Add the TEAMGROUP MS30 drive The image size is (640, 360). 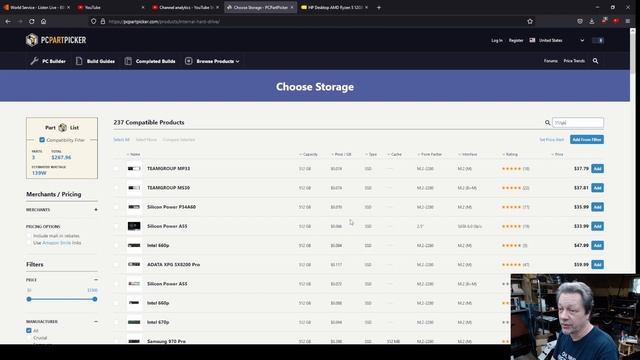point(597,188)
